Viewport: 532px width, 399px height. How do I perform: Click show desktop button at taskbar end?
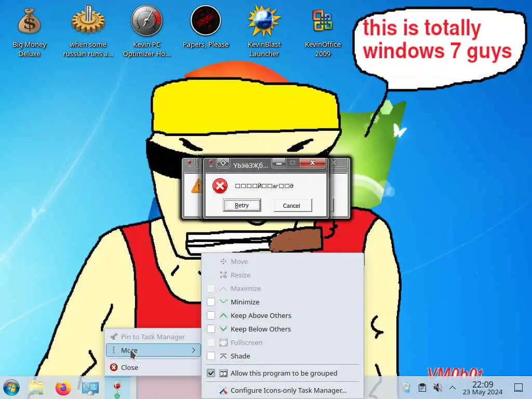tap(518, 388)
